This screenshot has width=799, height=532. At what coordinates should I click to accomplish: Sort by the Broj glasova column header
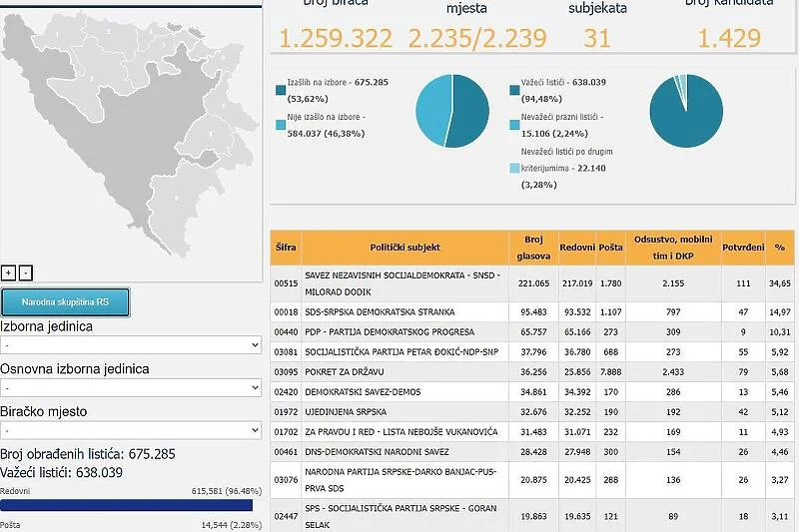(532, 247)
